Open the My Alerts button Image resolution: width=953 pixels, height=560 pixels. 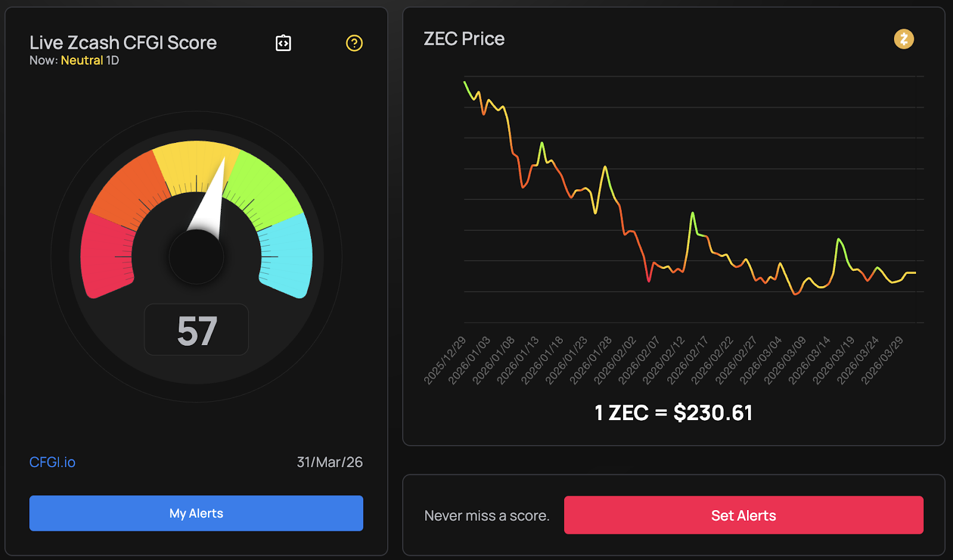[196, 513]
